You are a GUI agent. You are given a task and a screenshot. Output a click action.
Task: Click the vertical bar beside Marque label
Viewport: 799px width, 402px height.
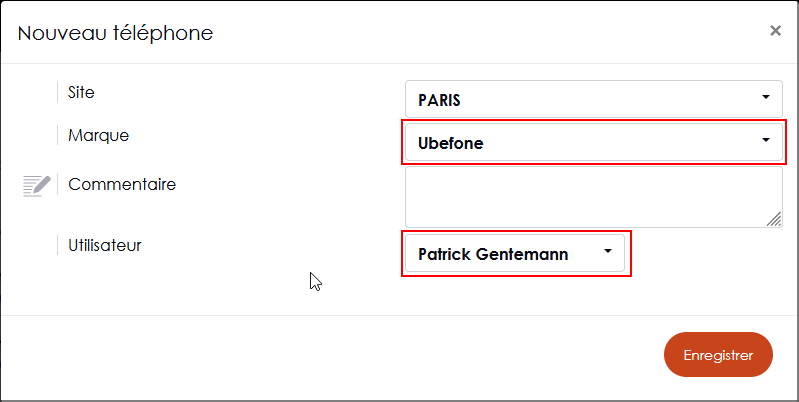point(58,136)
